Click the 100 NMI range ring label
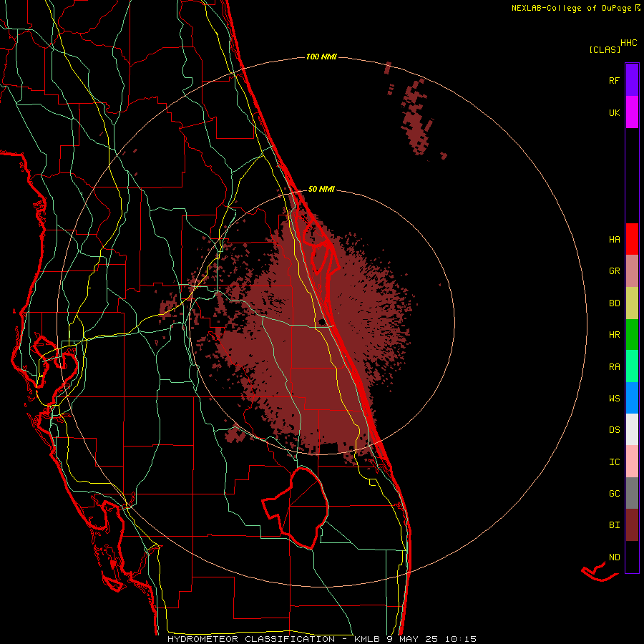The width and height of the screenshot is (644, 644). pos(321,57)
